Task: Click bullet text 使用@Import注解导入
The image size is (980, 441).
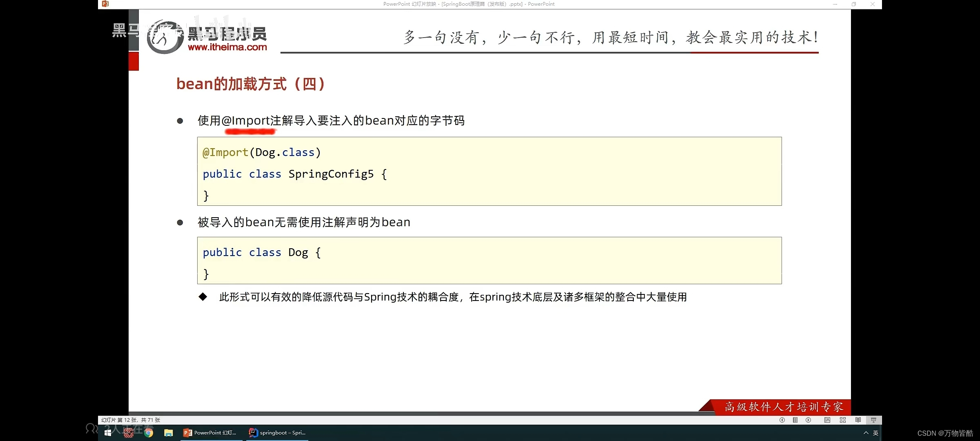Action: pyautogui.click(x=331, y=120)
